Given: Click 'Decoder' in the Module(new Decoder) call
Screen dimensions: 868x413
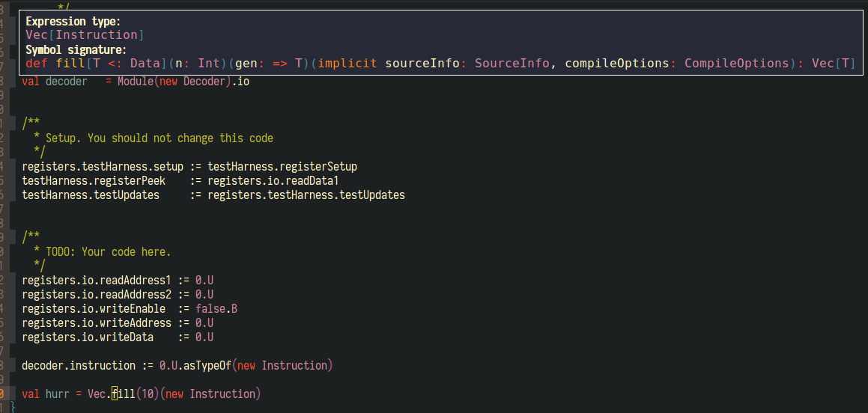Looking at the screenshot, I should point(204,81).
